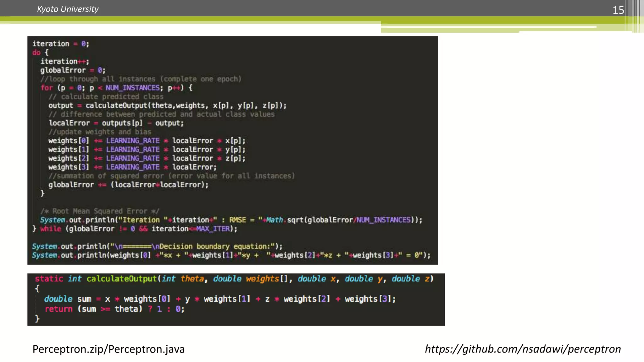This screenshot has width=644, height=362.
Task: Click the 'globalError += (localError*localError)' line
Action: pos(129,184)
